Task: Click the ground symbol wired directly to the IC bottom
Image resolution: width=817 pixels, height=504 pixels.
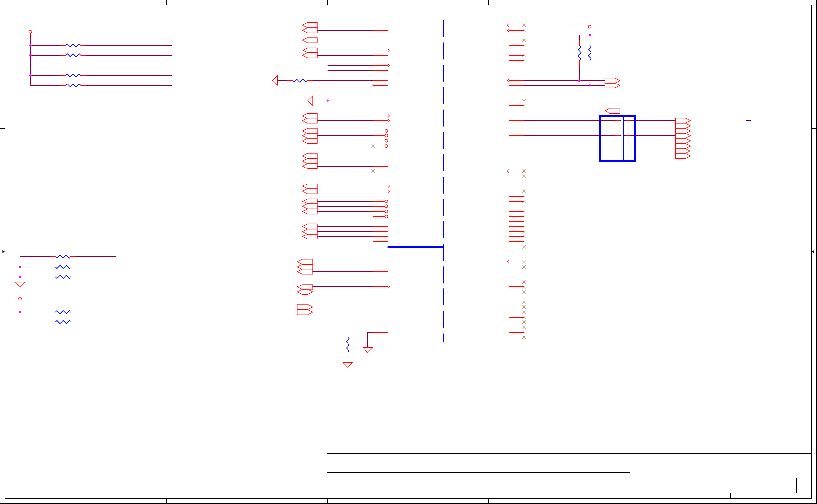Action: point(368,350)
